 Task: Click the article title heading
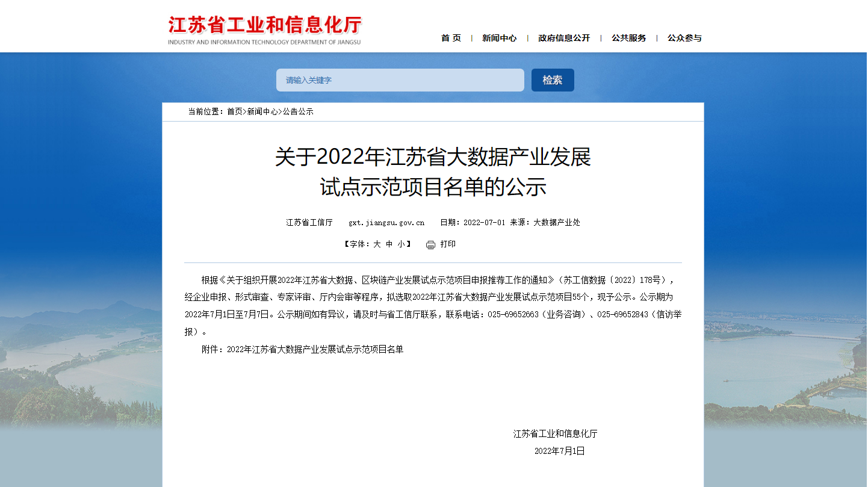(x=433, y=172)
